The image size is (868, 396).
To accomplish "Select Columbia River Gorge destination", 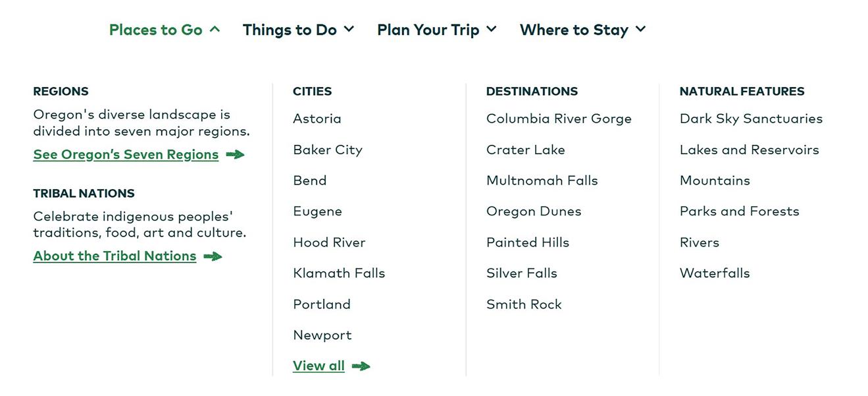I will tap(559, 119).
